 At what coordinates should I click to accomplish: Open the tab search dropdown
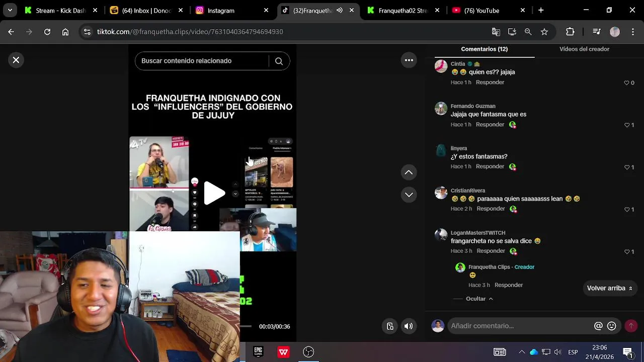coord(10,10)
